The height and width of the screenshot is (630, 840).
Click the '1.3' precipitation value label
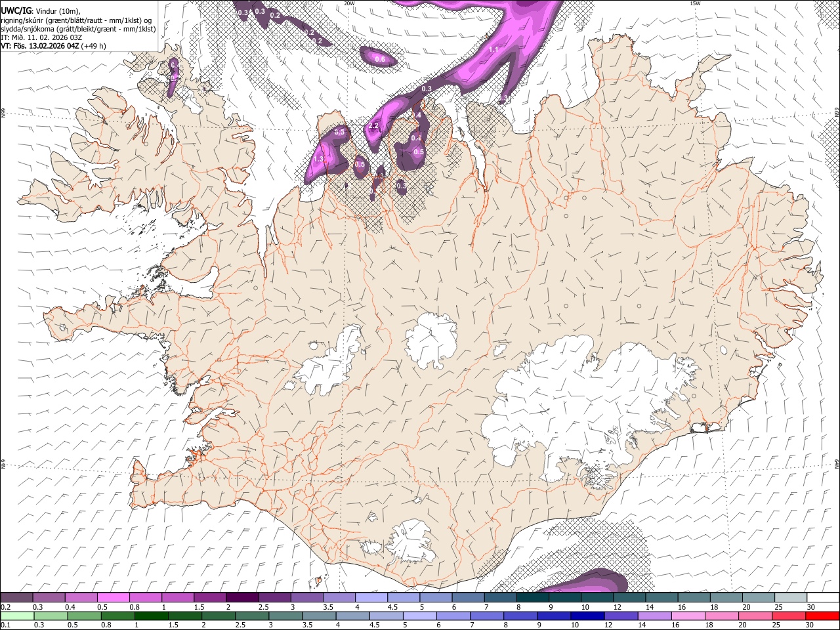pos(320,159)
